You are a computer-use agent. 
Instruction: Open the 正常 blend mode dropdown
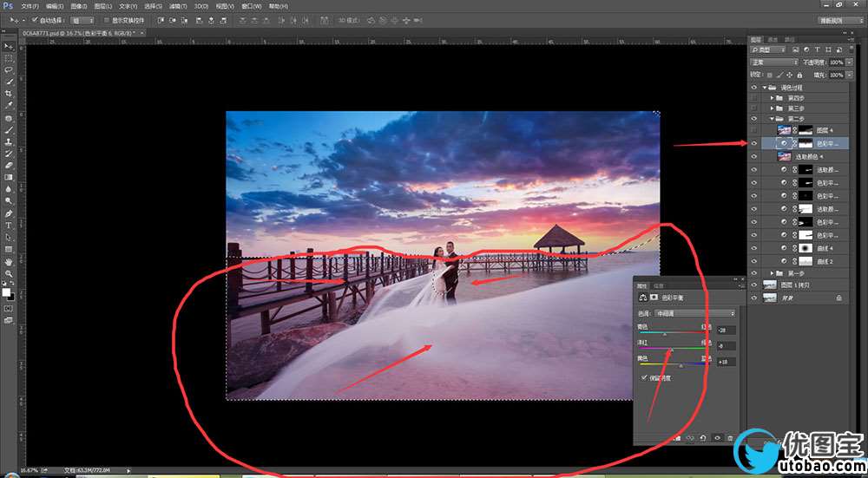(774, 62)
